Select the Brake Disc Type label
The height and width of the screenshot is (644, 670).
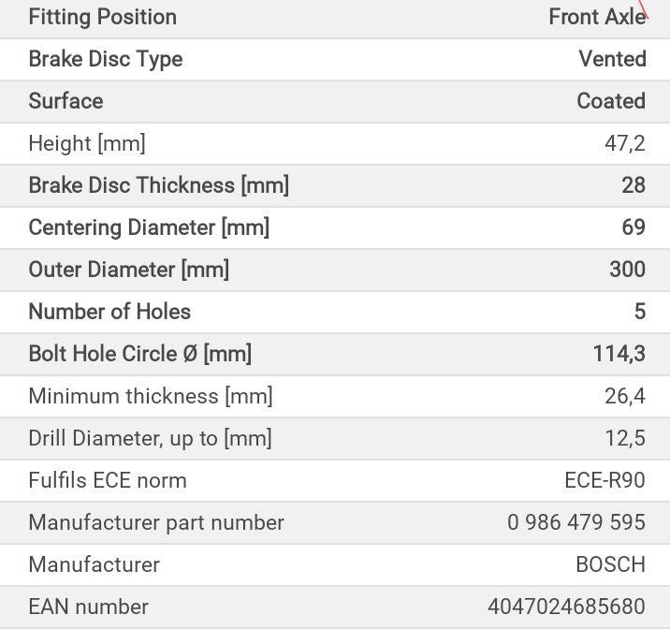click(106, 59)
